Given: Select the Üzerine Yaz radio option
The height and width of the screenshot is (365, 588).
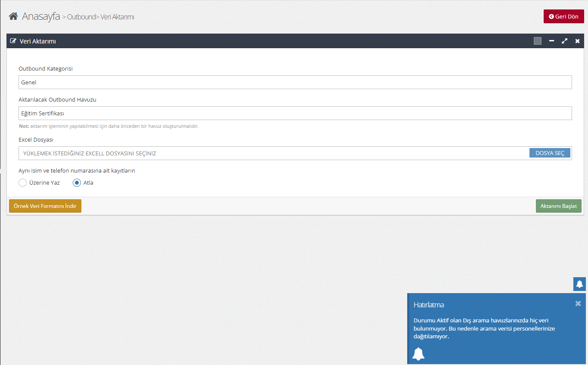Looking at the screenshot, I should click(23, 182).
